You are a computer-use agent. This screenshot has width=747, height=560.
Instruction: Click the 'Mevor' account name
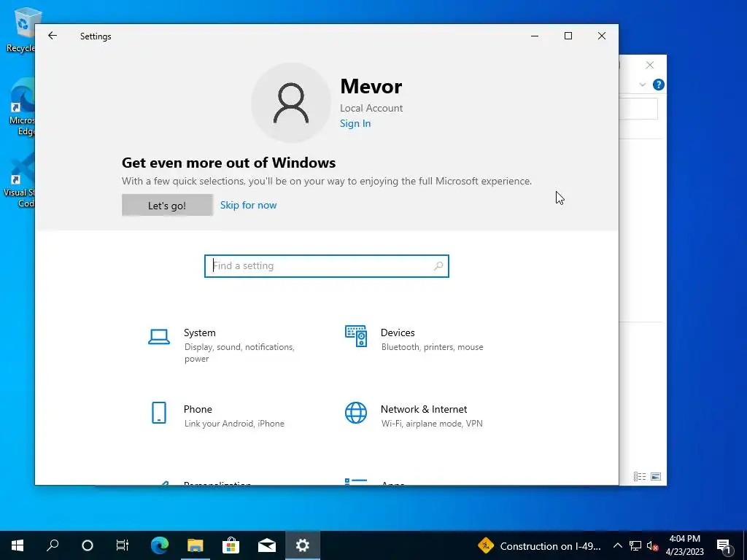[x=371, y=86]
